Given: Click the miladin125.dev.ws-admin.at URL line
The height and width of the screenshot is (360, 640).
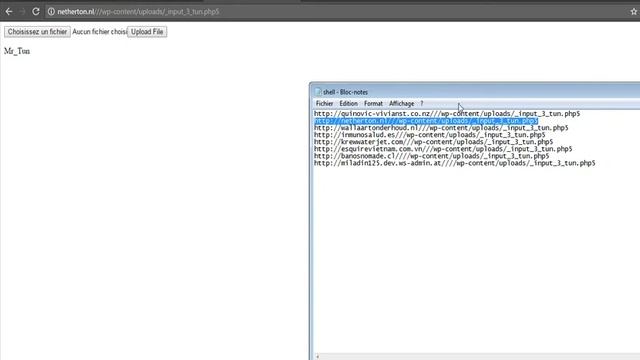Looking at the screenshot, I should (454, 163).
